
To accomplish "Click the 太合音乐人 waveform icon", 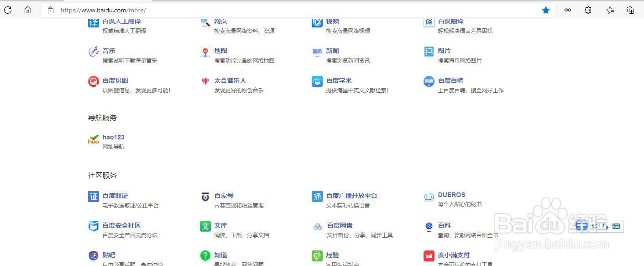I will 205,81.
